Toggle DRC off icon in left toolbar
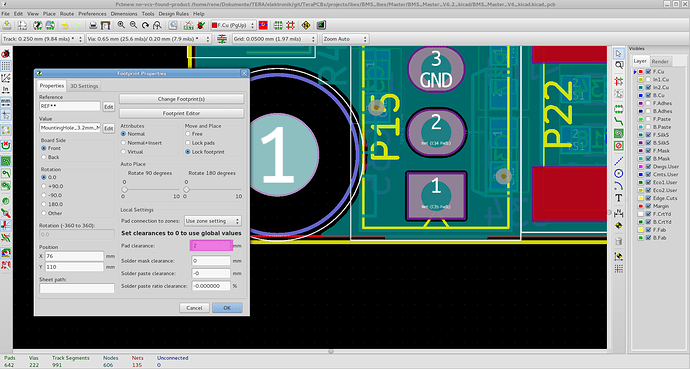The height and width of the screenshot is (369, 690). [6, 54]
